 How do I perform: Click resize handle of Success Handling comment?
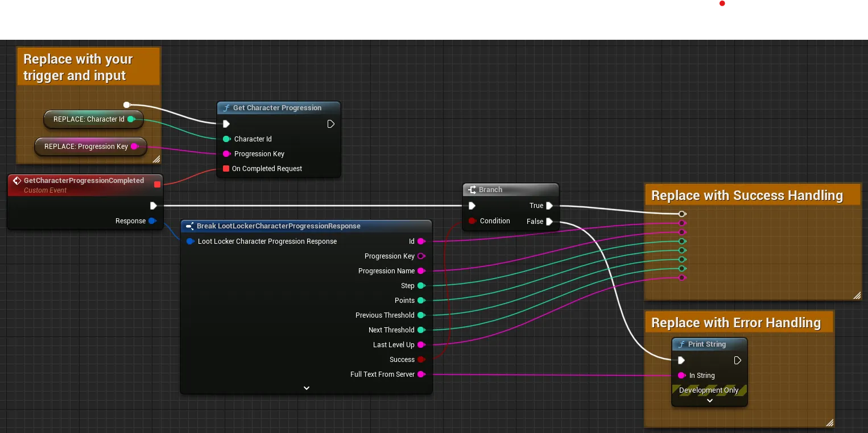pyautogui.click(x=857, y=295)
